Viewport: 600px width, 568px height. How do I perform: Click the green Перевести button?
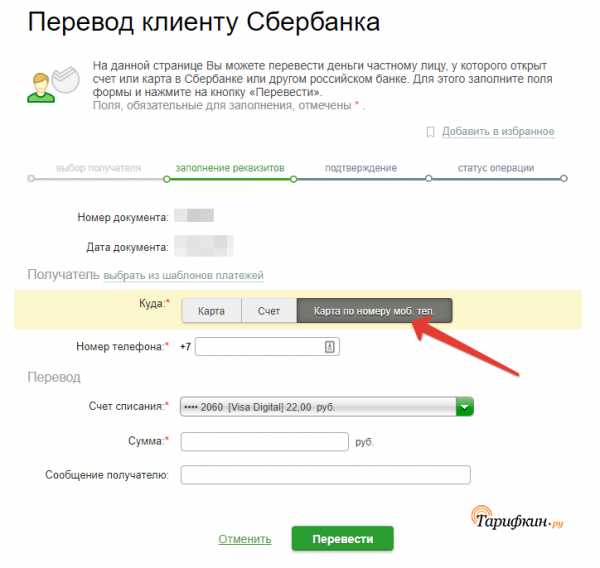pos(342,539)
